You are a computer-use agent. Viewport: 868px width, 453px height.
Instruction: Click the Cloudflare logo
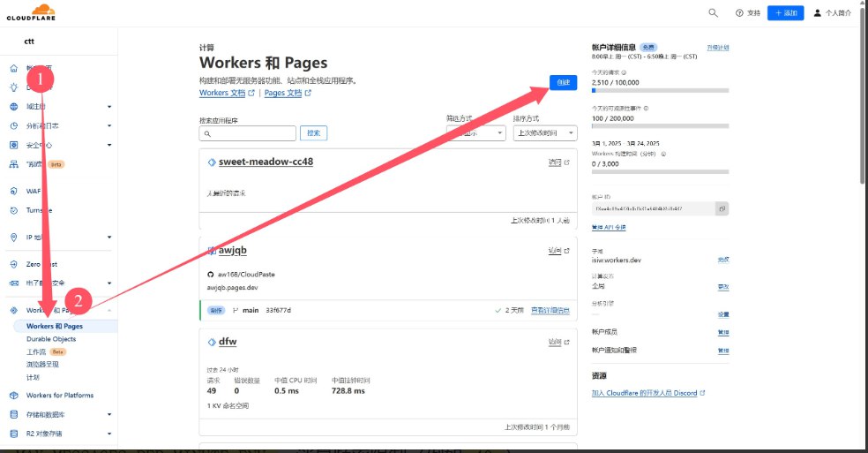click(31, 12)
